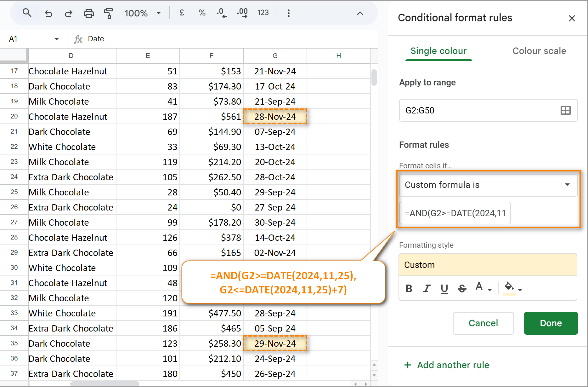Select column H header
Viewport: 588px width, 387px height.
tap(339, 55)
